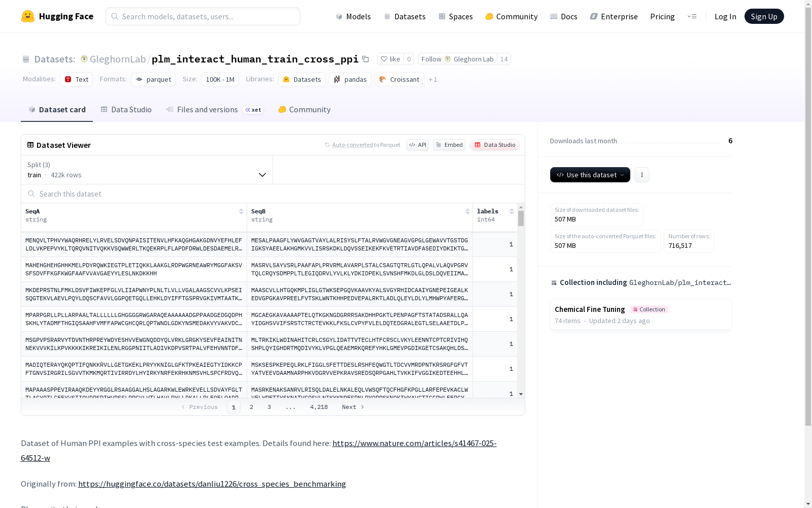Open the Enterprise navigation item
The image size is (812, 508).
614,16
